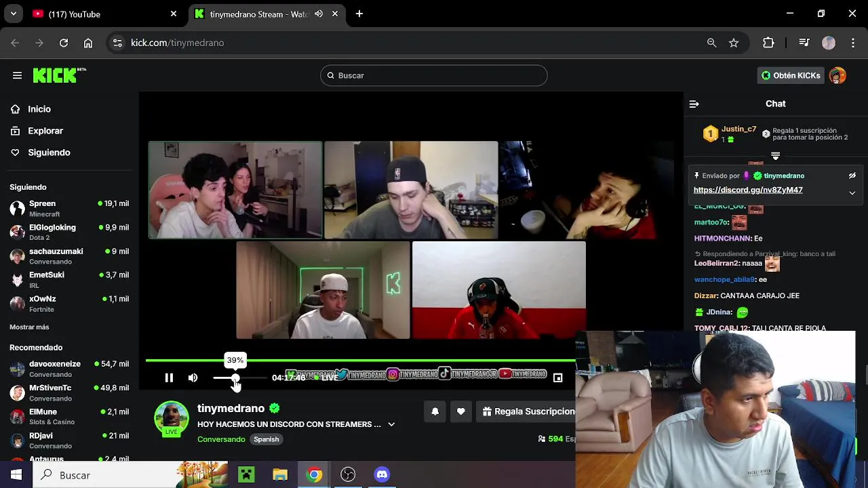This screenshot has height=488, width=868.
Task: Open the ElGlogloking channel
Action: [x=69, y=232]
